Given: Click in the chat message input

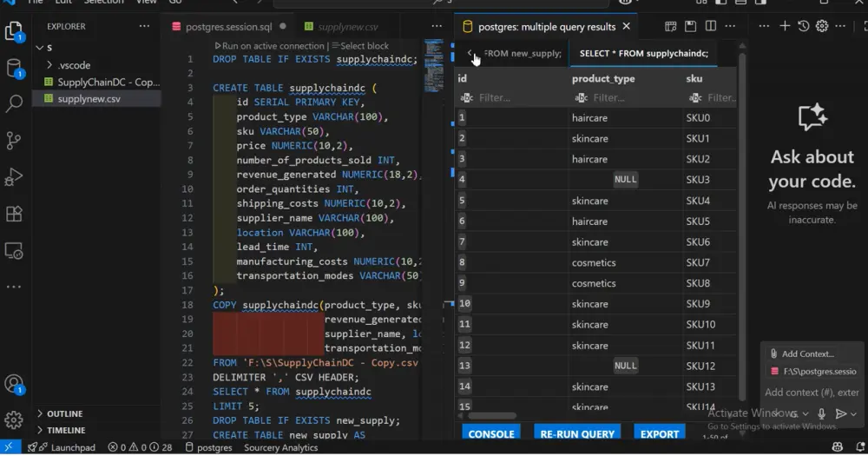Looking at the screenshot, I should 812,393.
